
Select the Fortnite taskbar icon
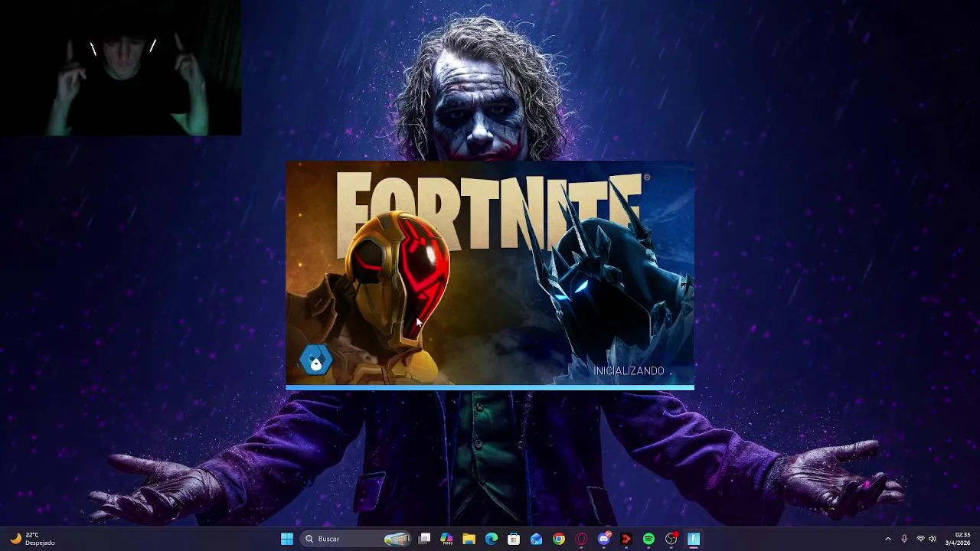(x=694, y=539)
